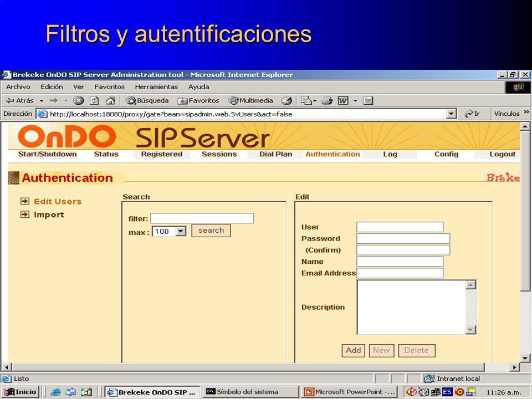Switch to the Símbolo del sistema taskbar button
The height and width of the screenshot is (399, 532).
tap(251, 392)
